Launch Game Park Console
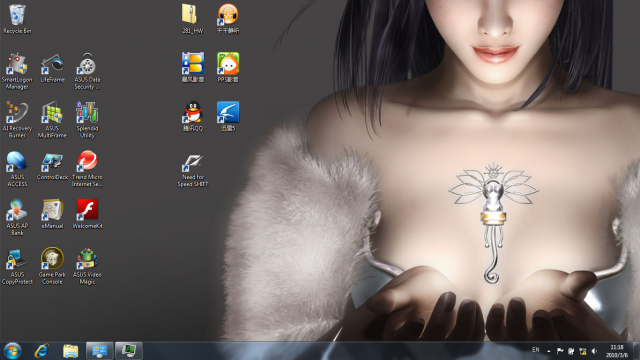640x360 pixels. click(x=52, y=266)
